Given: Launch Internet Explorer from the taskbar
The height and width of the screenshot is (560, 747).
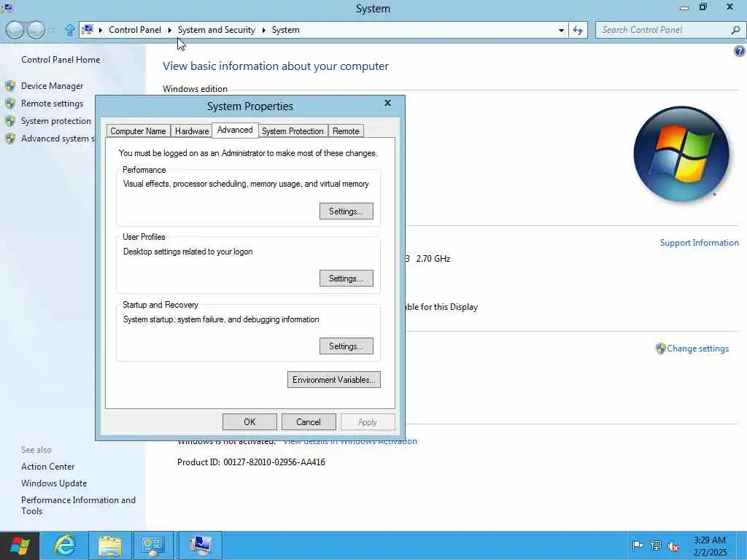Looking at the screenshot, I should [x=64, y=545].
